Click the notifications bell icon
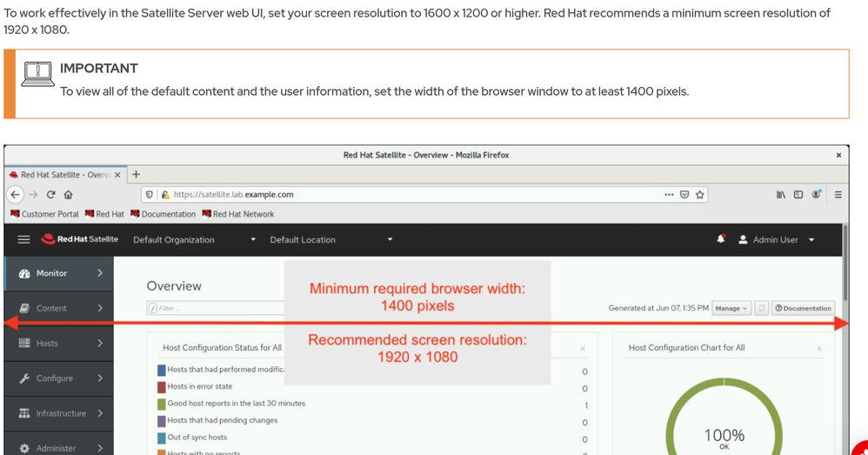868x455 pixels. click(720, 238)
